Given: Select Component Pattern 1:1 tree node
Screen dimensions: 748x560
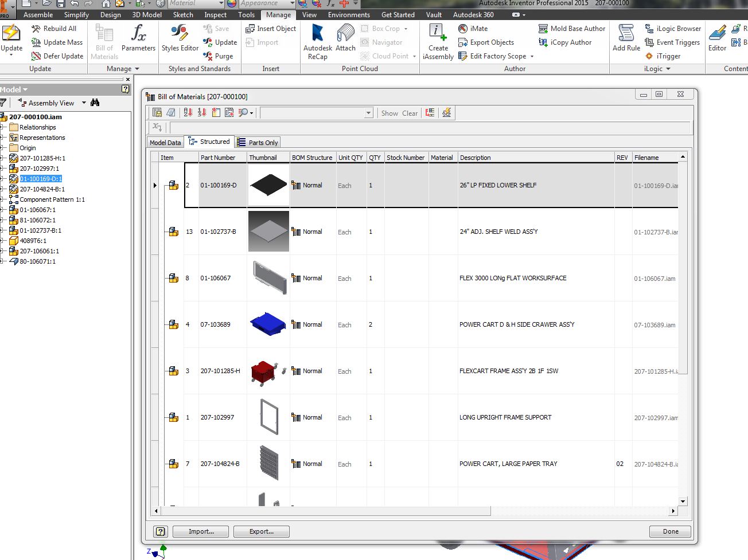Looking at the screenshot, I should coord(52,199).
